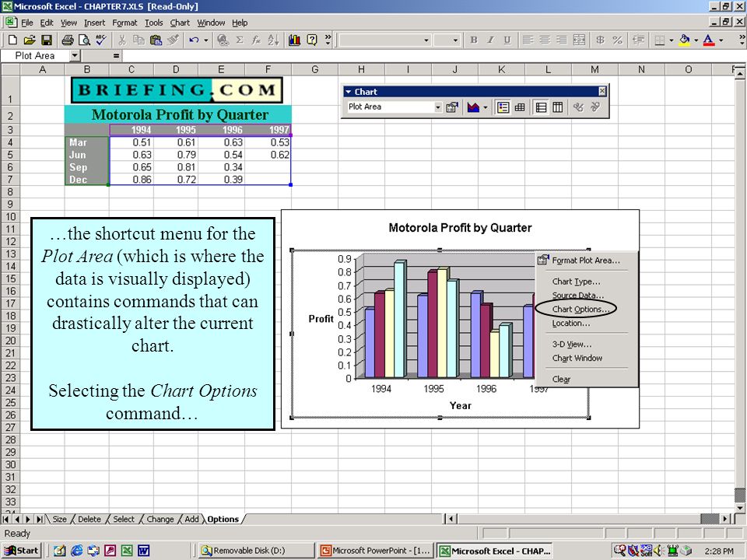This screenshot has width=747, height=560.
Task: Expand Chart Type dropdown arrow in Chart toolbar
Action: click(x=485, y=107)
